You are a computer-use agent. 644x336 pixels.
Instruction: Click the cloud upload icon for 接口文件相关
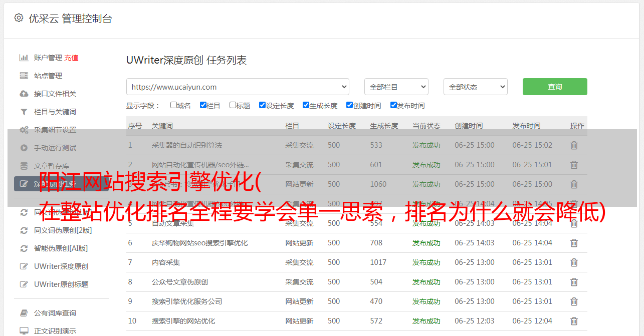(x=24, y=94)
